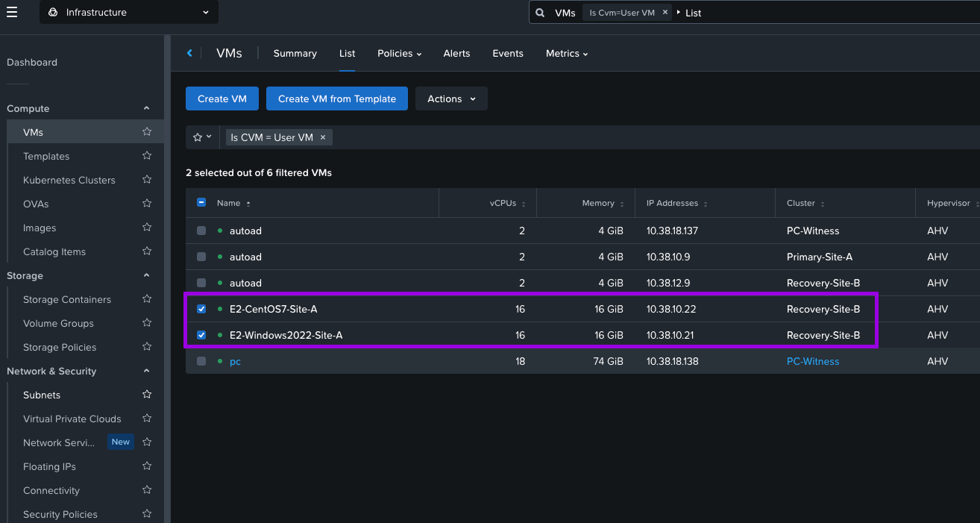
Task: Go back using the left chevron arrow
Action: tap(189, 53)
